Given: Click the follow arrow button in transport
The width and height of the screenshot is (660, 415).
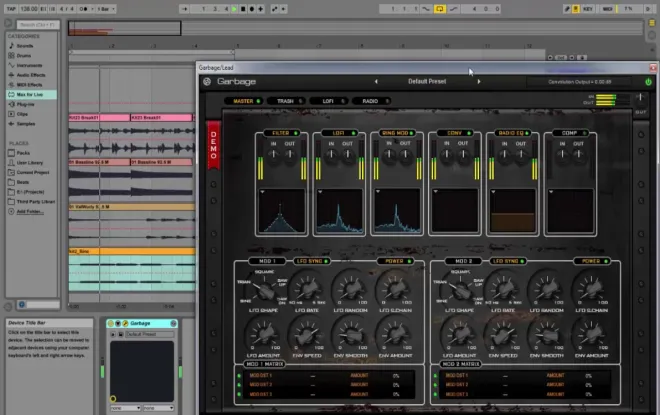Looking at the screenshot, I should point(184,9).
